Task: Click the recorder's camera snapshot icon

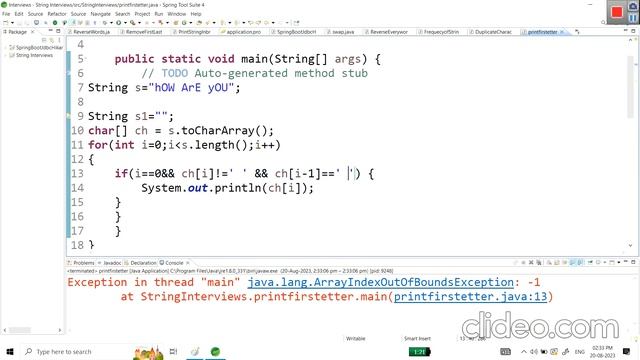Action: coord(633,6)
